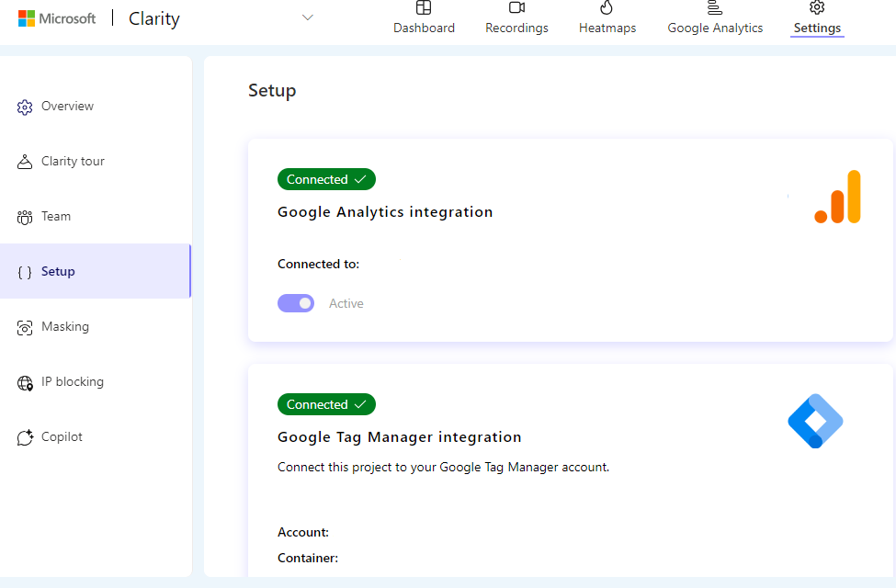
Task: Click Connected badge on Google Analytics card
Action: pos(326,179)
